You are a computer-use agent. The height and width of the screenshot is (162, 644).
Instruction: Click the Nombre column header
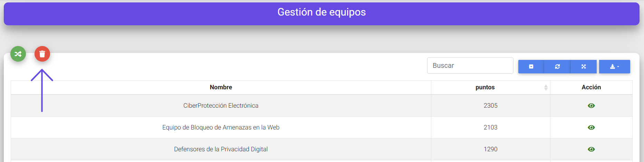(221, 87)
